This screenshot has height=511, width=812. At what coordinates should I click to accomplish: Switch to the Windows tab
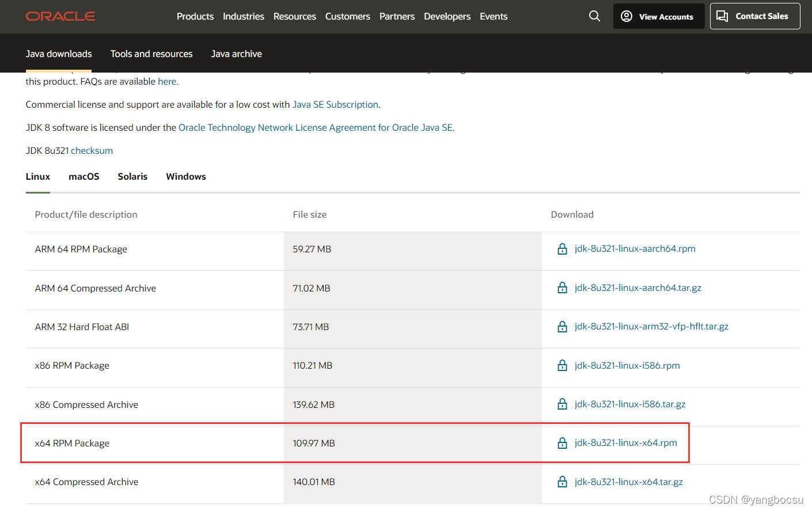(186, 176)
